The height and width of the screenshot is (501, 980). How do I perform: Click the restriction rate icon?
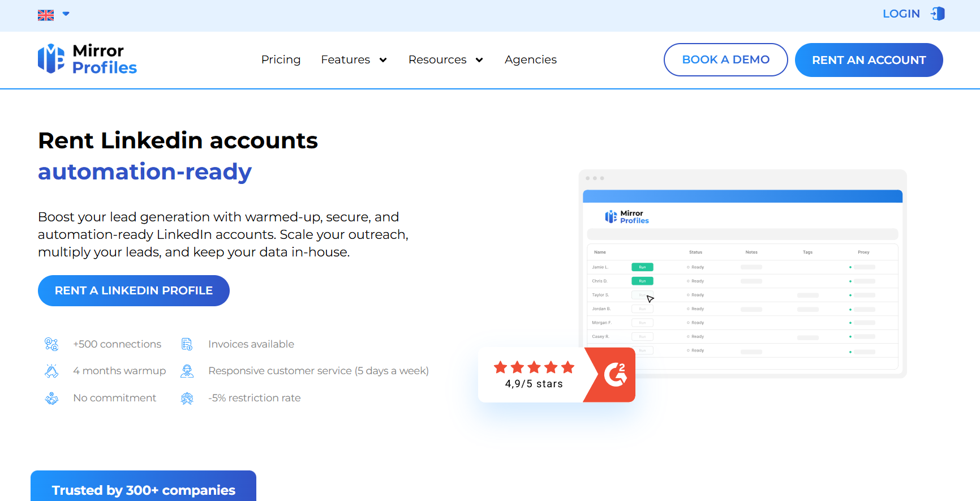tap(187, 398)
